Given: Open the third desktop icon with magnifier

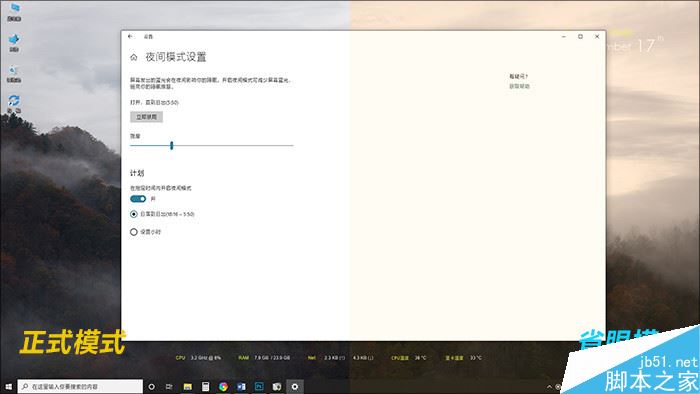Looking at the screenshot, I should (x=14, y=74).
